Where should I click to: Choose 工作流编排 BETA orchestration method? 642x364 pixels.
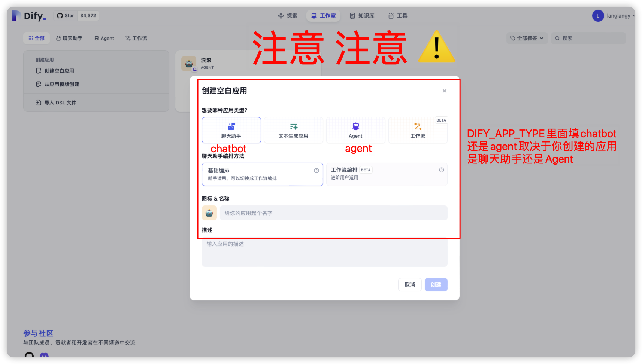[386, 174]
